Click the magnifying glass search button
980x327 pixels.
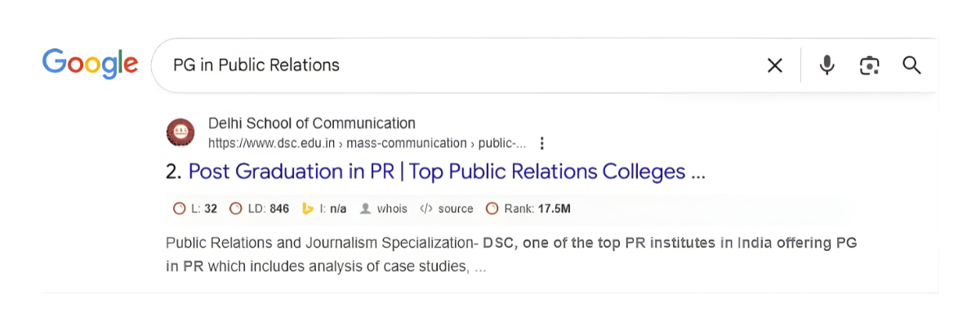(x=911, y=65)
